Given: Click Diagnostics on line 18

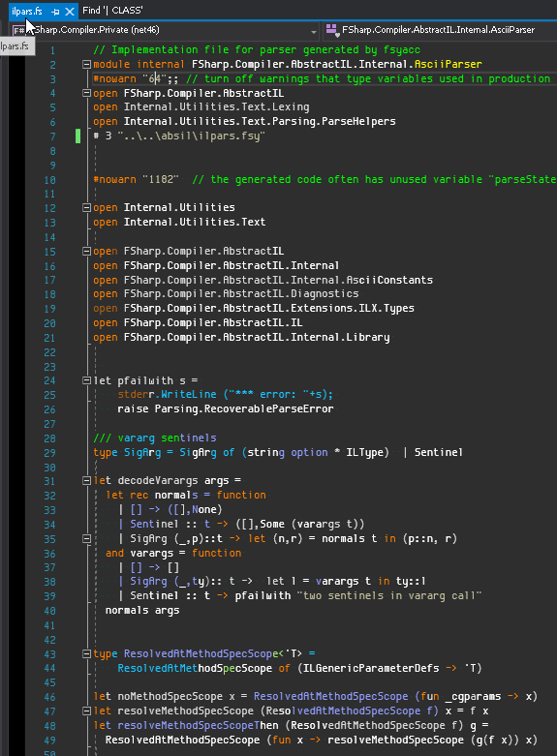Looking at the screenshot, I should click(x=325, y=293).
